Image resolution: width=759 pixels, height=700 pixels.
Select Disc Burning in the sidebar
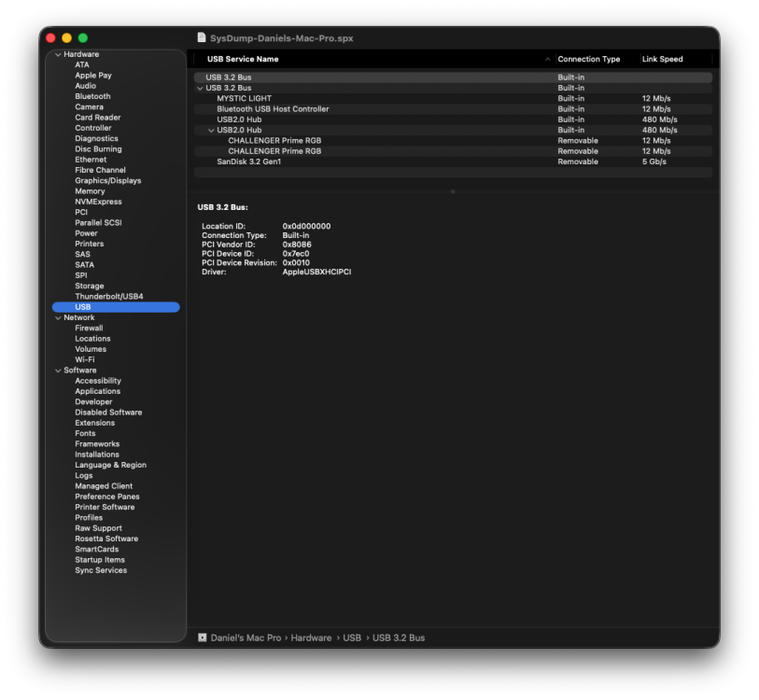[x=98, y=149]
